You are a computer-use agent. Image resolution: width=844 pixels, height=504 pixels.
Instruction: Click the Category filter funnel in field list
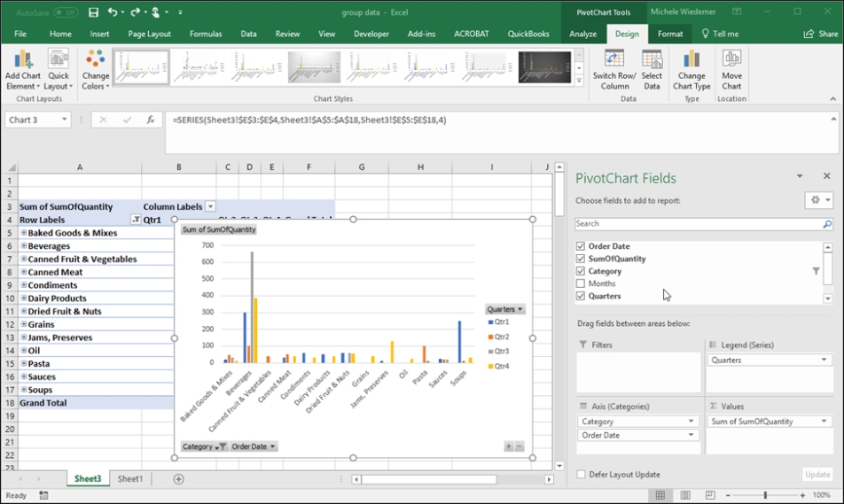[816, 271]
